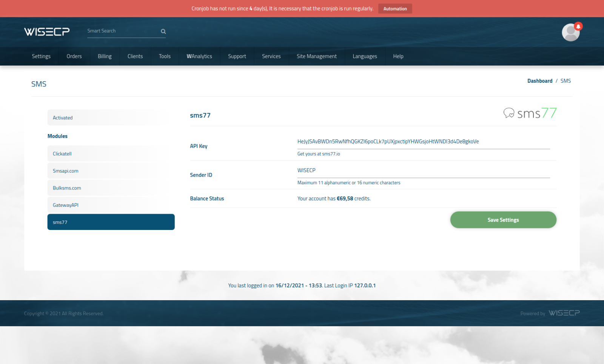Open the Settings menu

tap(41, 56)
